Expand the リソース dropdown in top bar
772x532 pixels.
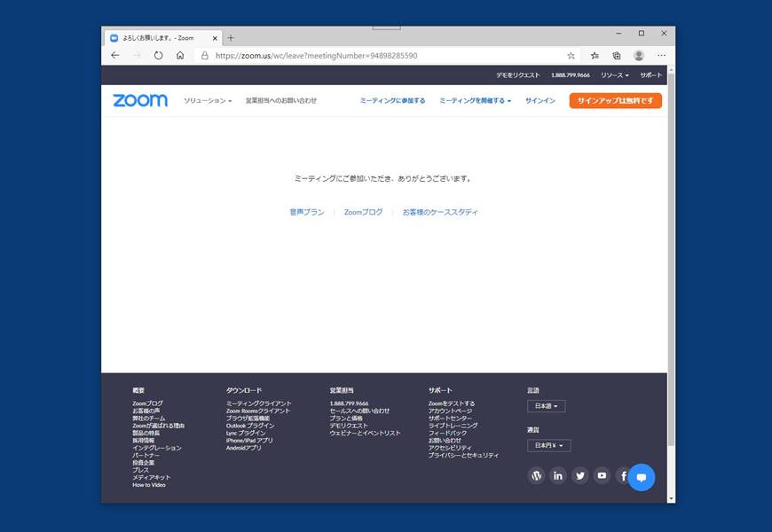pos(614,75)
